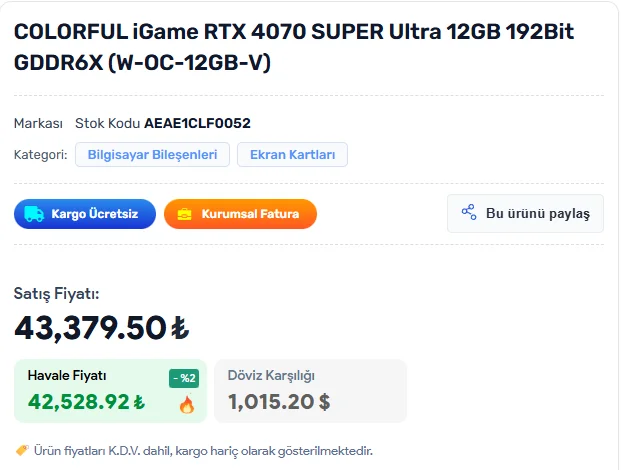The image size is (621, 470).
Task: Click the share icon beside Bu ürünü paylaş
Action: (x=468, y=213)
